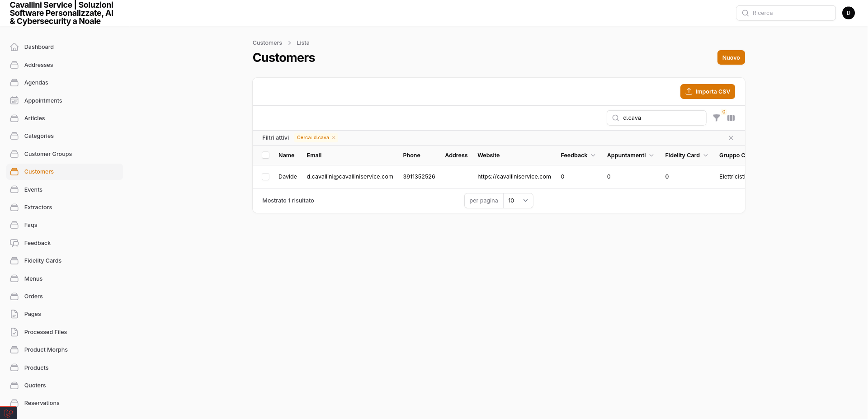Screen dimensions: 868x419
Task: Click the Nuovo button
Action: click(x=731, y=57)
